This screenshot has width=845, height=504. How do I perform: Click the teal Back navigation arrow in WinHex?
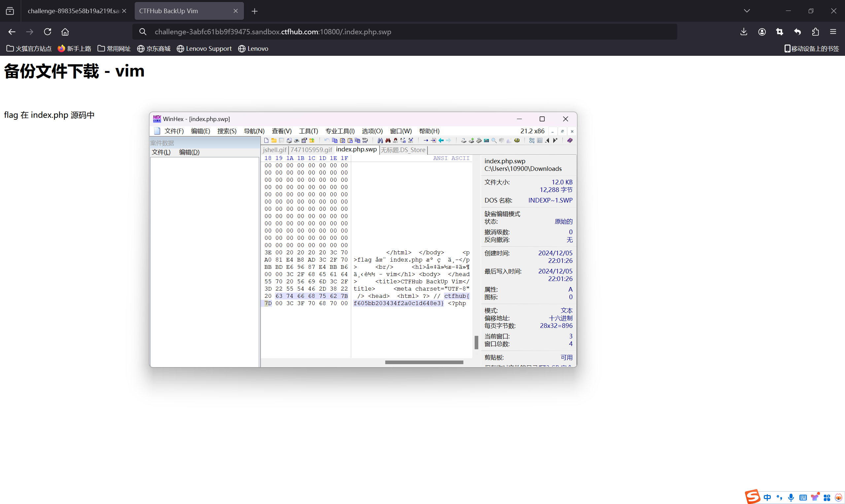tap(441, 141)
